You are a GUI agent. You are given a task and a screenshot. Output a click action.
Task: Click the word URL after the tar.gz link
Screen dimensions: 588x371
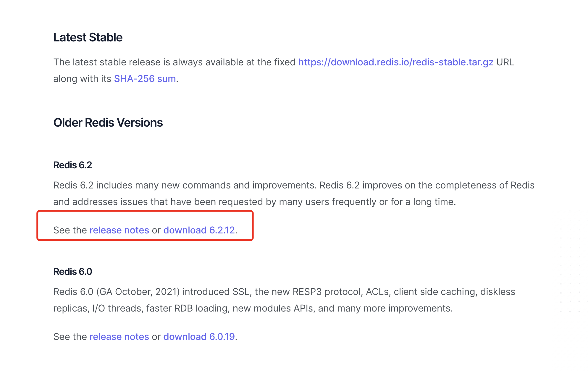coord(505,62)
